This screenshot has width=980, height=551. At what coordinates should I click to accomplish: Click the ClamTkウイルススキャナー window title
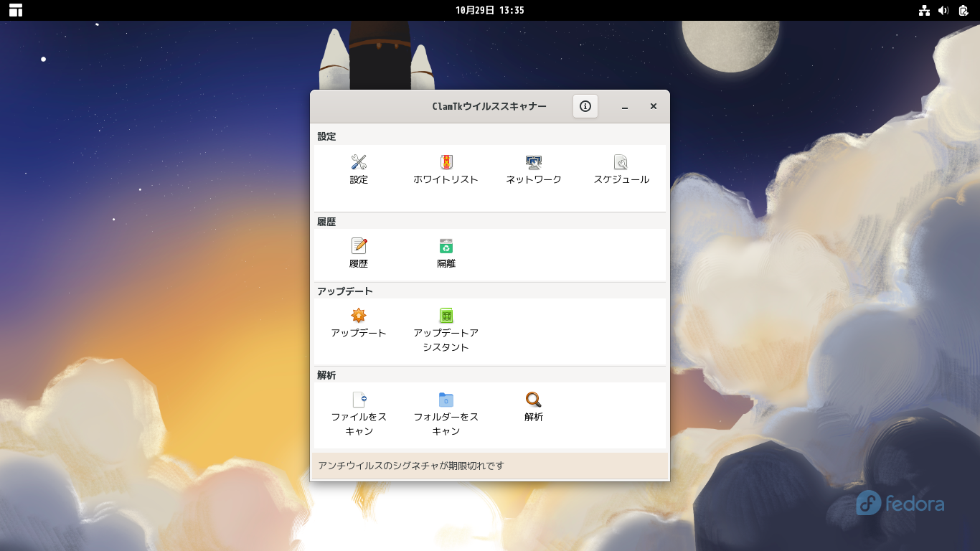coord(489,106)
